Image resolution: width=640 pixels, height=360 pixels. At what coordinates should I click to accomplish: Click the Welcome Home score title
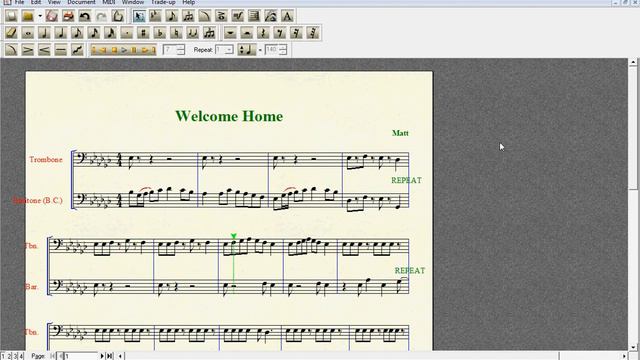point(229,116)
